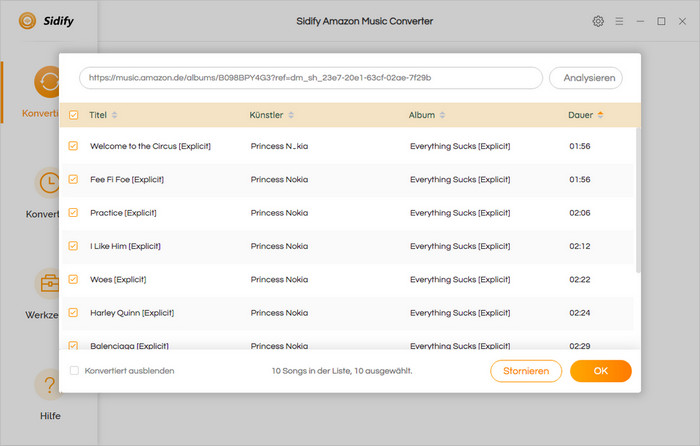Click duration 02:12
The image size is (700, 446).
coord(579,246)
